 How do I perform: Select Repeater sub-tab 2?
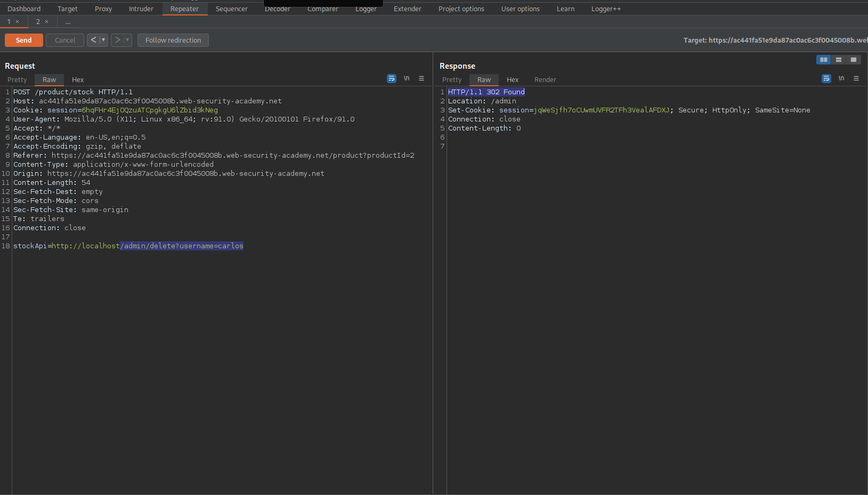38,22
